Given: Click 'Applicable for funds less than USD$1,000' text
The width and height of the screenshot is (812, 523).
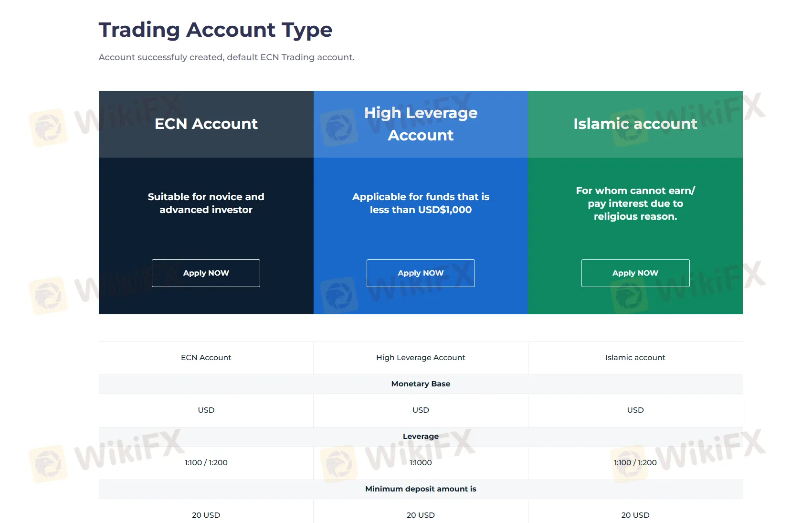Looking at the screenshot, I should pyautogui.click(x=421, y=203).
